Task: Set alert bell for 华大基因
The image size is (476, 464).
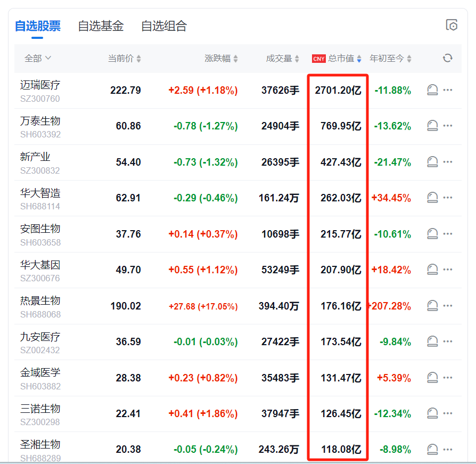Action: coord(432,270)
